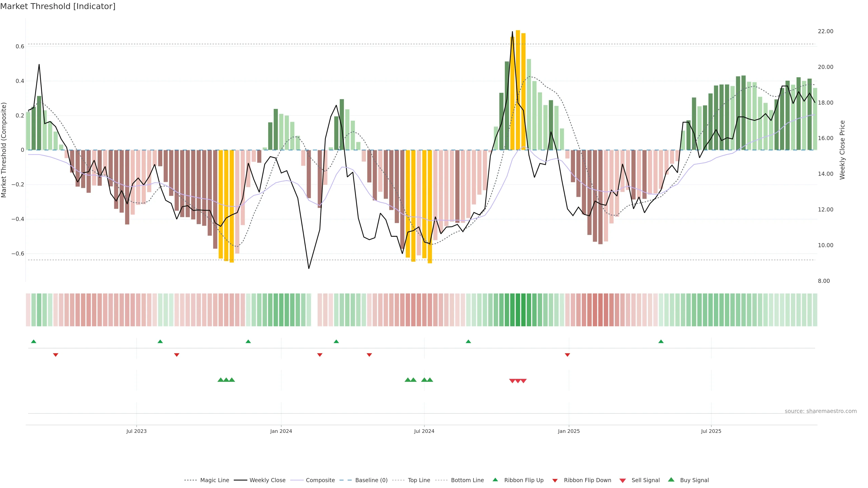This screenshot has width=868, height=488.
Task: Click the Market Threshold [Indicator] title
Action: (x=58, y=6)
